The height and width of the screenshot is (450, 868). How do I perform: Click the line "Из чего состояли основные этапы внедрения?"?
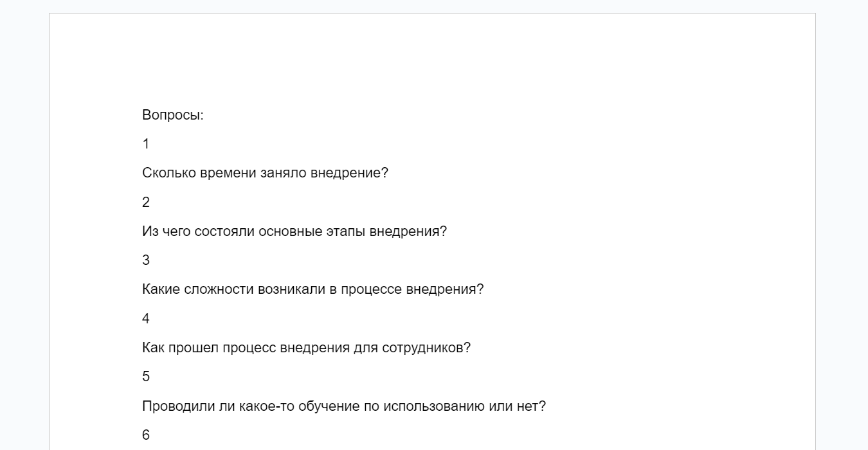[294, 231]
